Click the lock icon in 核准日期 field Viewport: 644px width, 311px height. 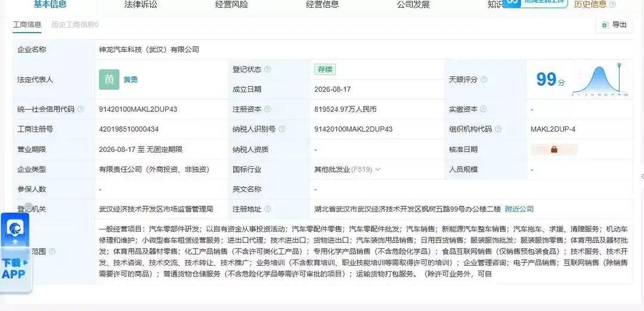(554, 150)
